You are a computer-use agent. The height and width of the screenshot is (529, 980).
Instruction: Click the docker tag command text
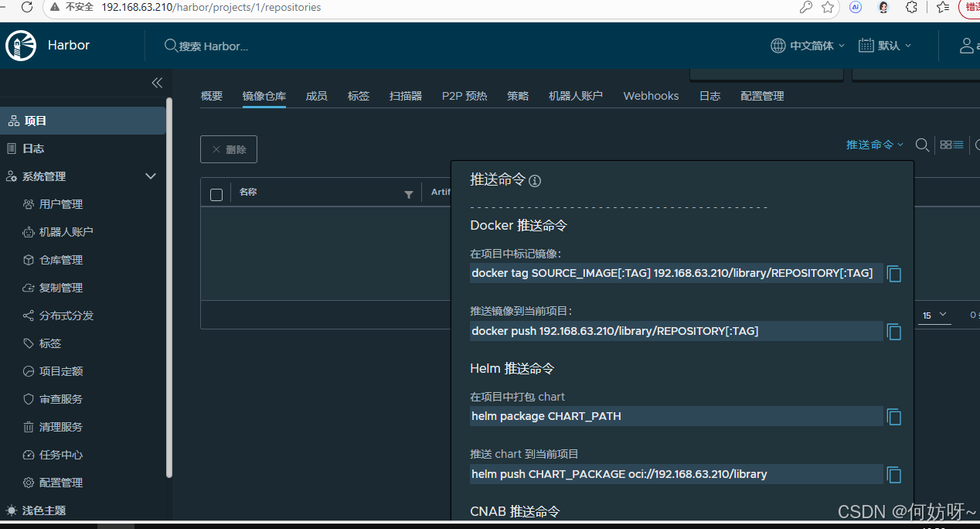pos(672,273)
